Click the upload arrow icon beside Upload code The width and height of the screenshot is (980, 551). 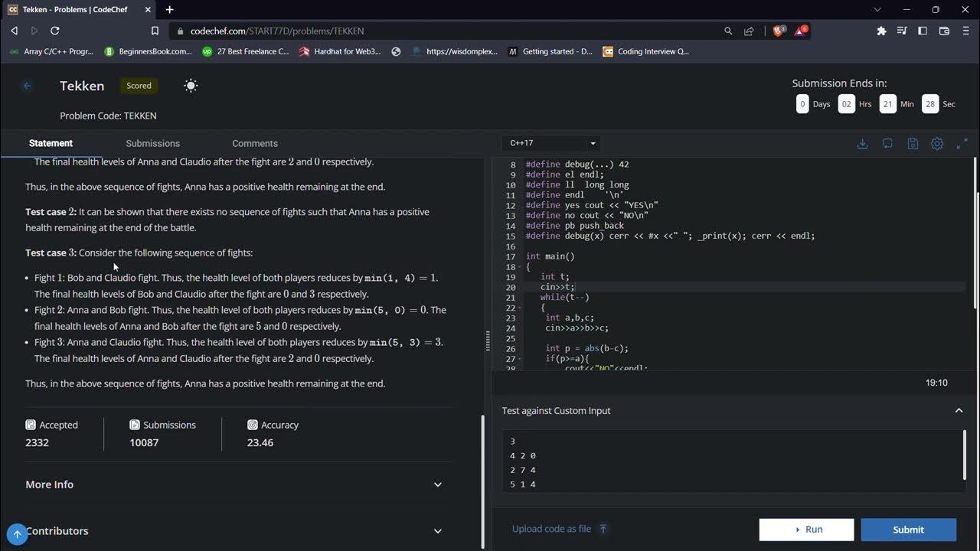pos(603,529)
